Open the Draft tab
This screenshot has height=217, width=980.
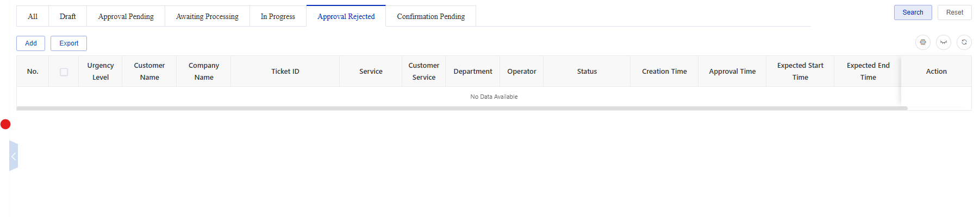coord(67,16)
